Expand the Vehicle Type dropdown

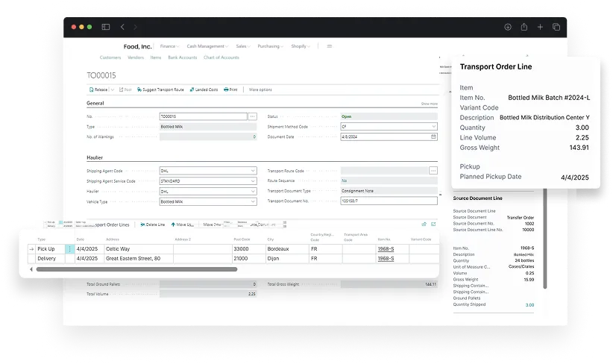point(253,201)
